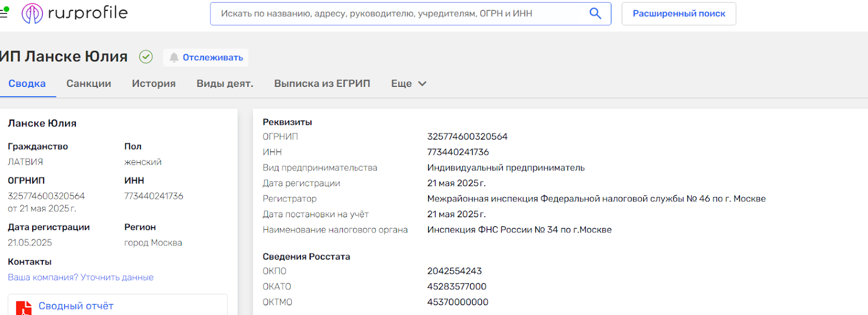Click the ИП Ланске Юлия page heading
The width and height of the screenshot is (868, 315).
(64, 56)
